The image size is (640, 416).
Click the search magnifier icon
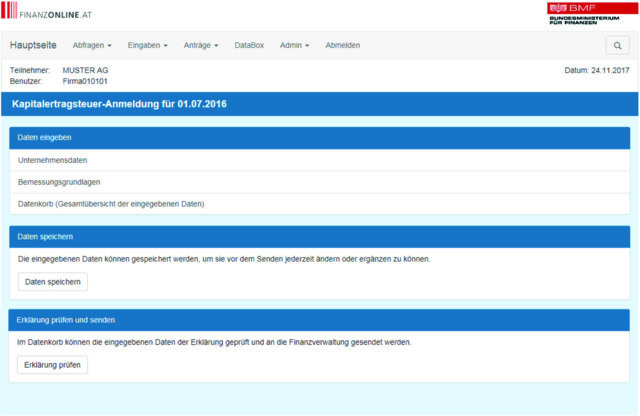(617, 45)
